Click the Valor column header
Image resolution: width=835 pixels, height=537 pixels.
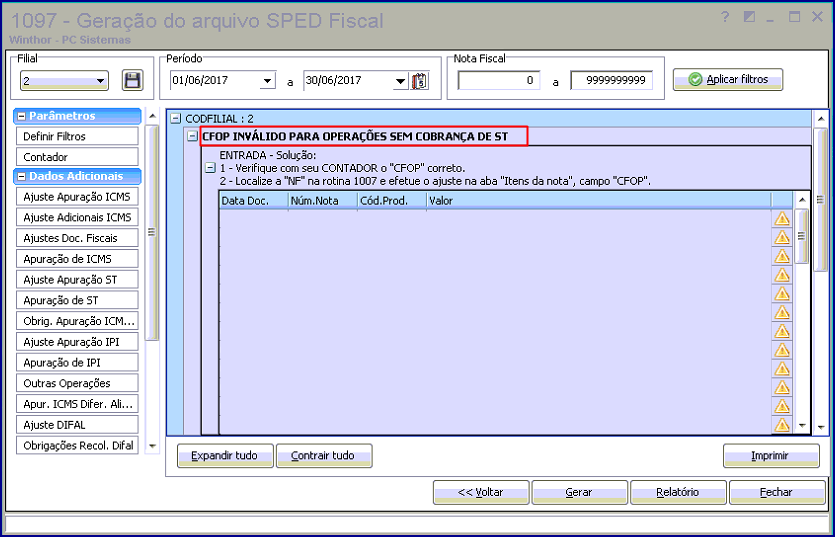tap(599, 201)
